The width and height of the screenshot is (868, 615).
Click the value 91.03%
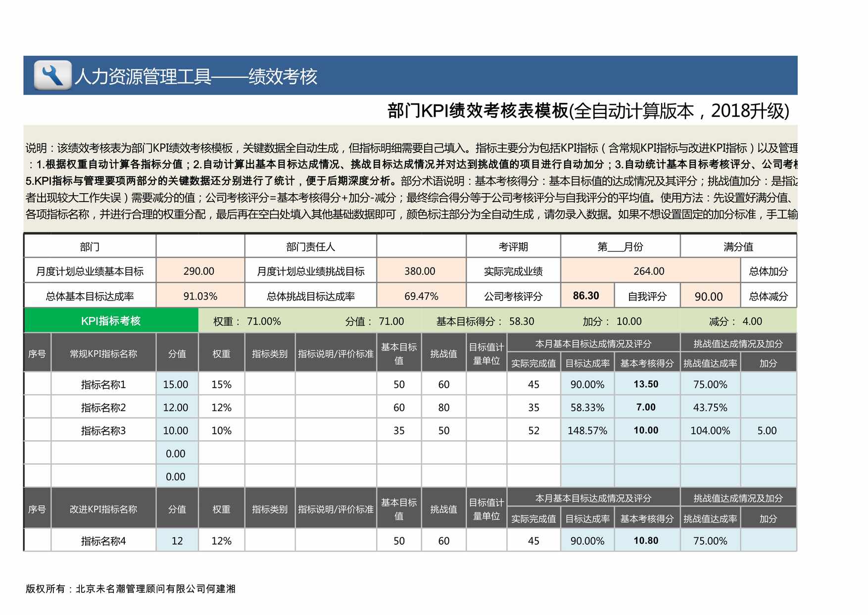pos(200,296)
